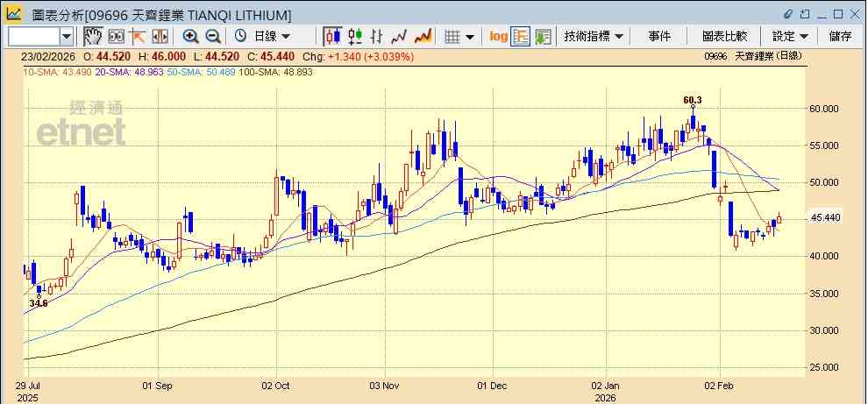Click the 09696 天齊鋰業(日線) label

(x=753, y=56)
